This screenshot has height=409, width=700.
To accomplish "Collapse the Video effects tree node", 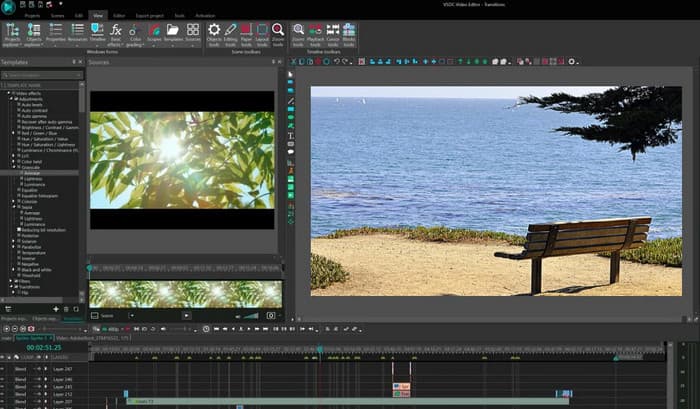I will point(7,95).
